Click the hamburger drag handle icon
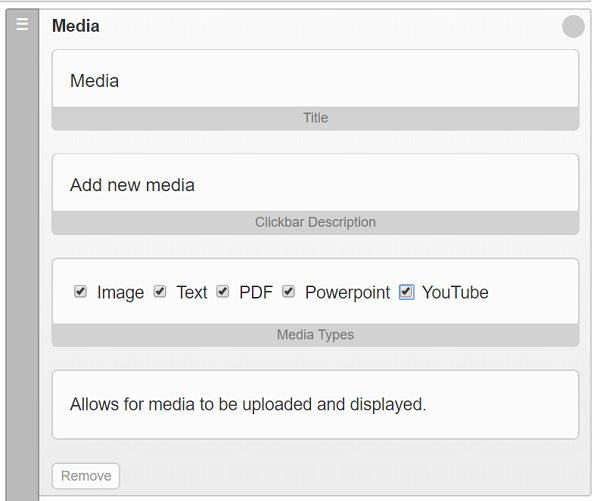The width and height of the screenshot is (600, 501). coord(22,24)
